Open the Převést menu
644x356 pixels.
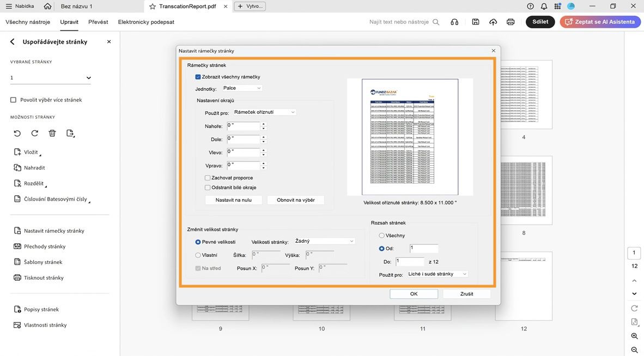[x=98, y=22]
